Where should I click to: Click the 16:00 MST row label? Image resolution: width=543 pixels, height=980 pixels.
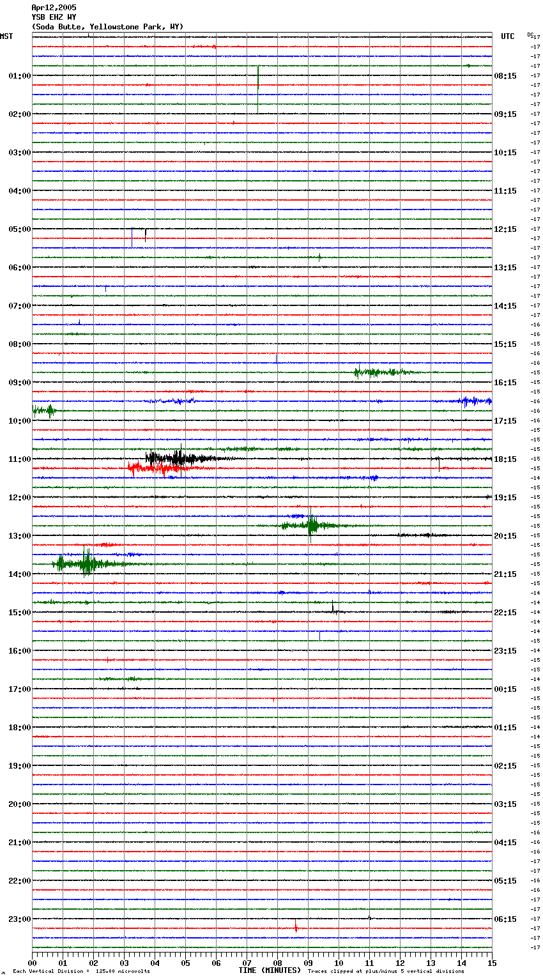(x=20, y=651)
